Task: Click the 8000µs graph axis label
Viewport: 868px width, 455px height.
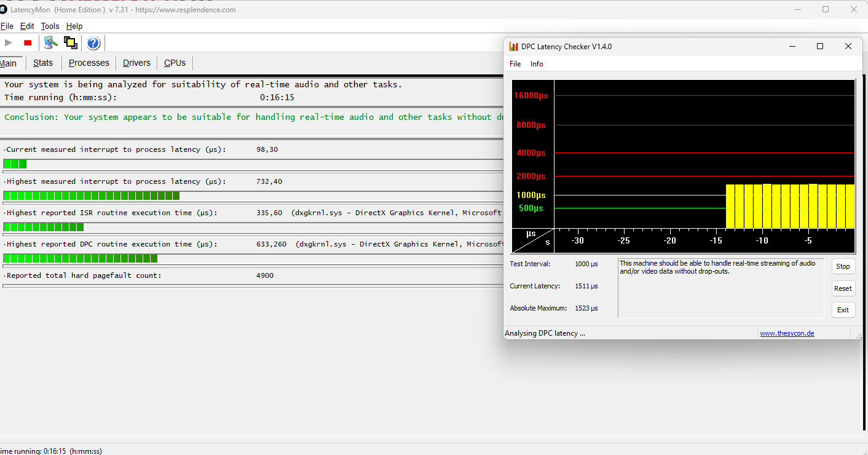Action: coord(531,125)
